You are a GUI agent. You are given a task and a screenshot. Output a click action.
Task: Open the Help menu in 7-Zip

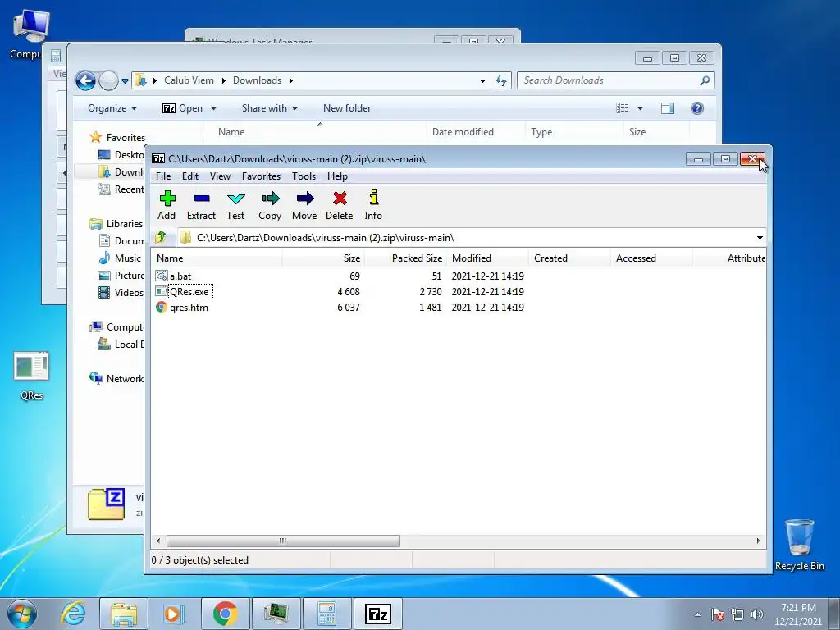tap(337, 176)
